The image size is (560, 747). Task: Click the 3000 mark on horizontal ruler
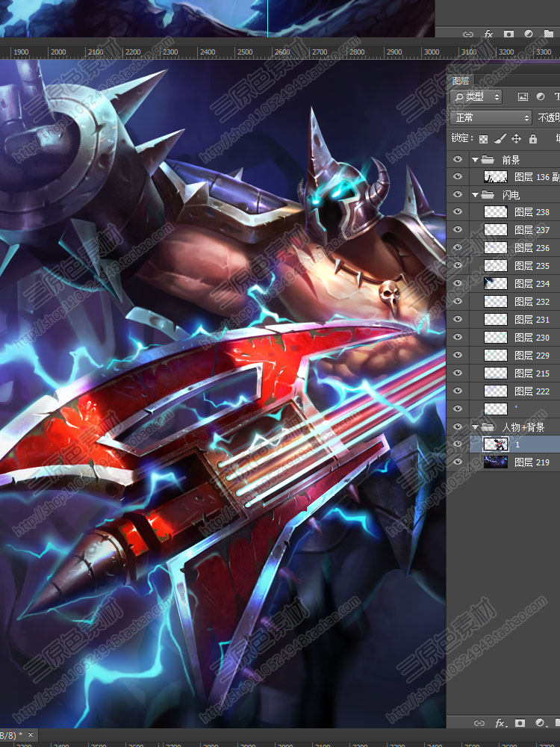point(432,52)
